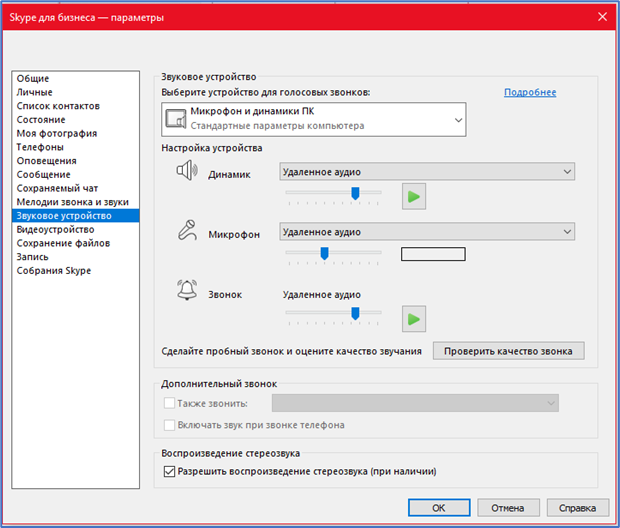The height and width of the screenshot is (528, 620).
Task: Open Запись settings
Action: [76, 257]
